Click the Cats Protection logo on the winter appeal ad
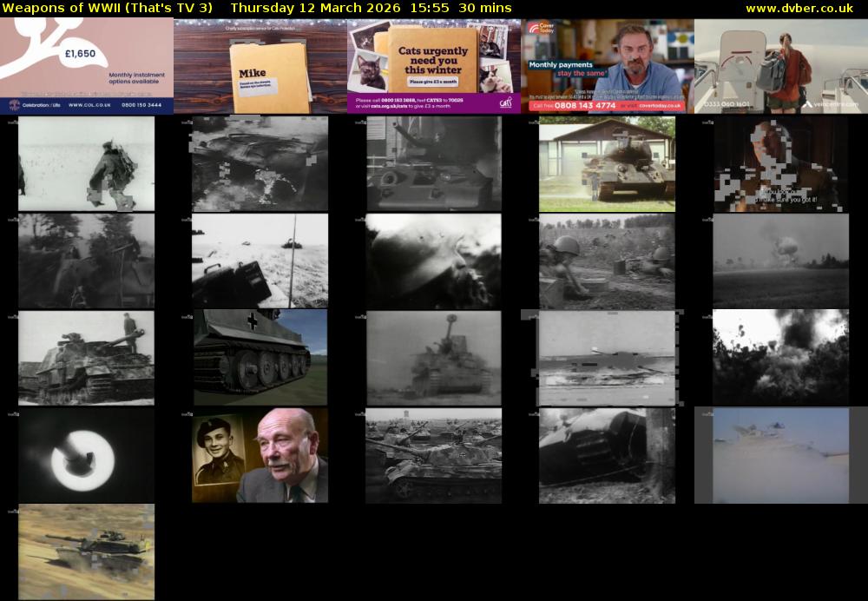Viewport: 868px width, 601px height. 505,102
